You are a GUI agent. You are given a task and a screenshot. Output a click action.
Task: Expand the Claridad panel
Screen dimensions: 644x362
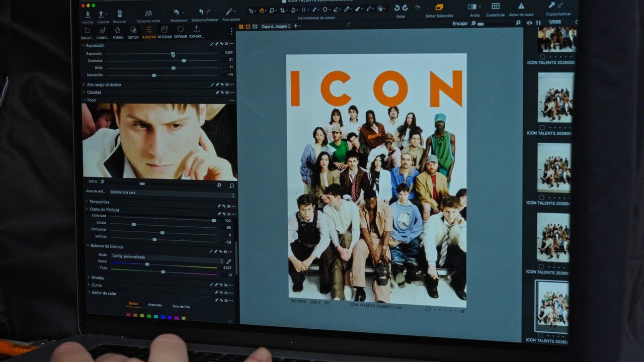click(x=84, y=93)
